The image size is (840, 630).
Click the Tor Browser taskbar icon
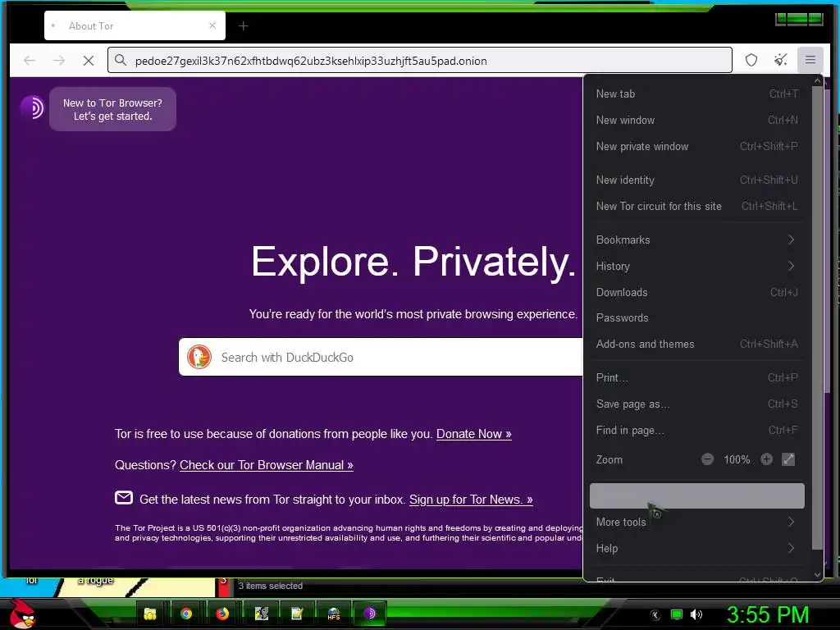pyautogui.click(x=370, y=614)
